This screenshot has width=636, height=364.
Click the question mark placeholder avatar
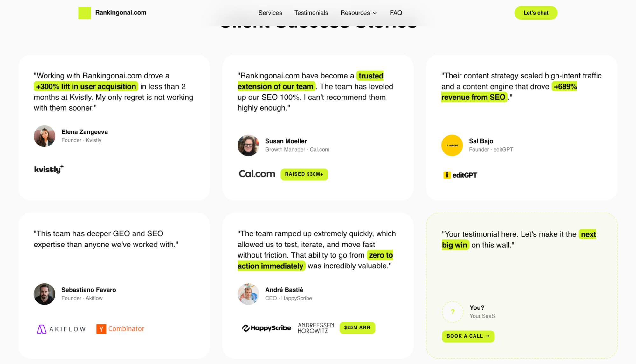[453, 312]
